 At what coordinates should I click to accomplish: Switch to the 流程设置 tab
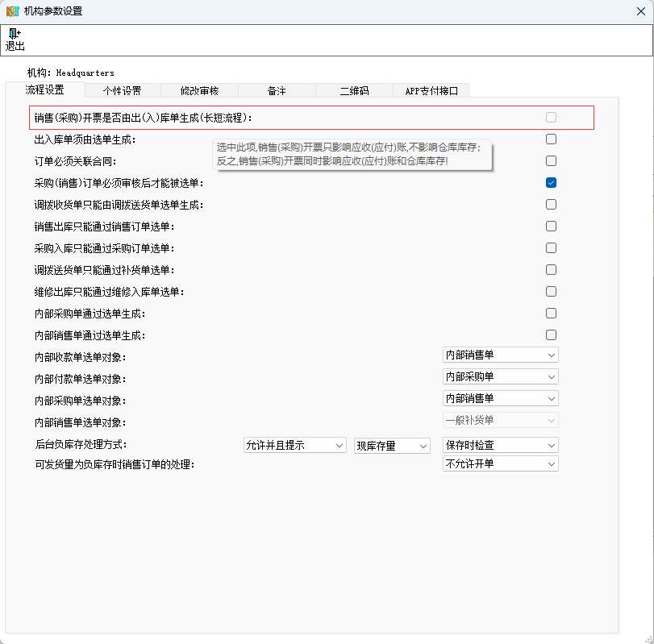click(x=44, y=90)
